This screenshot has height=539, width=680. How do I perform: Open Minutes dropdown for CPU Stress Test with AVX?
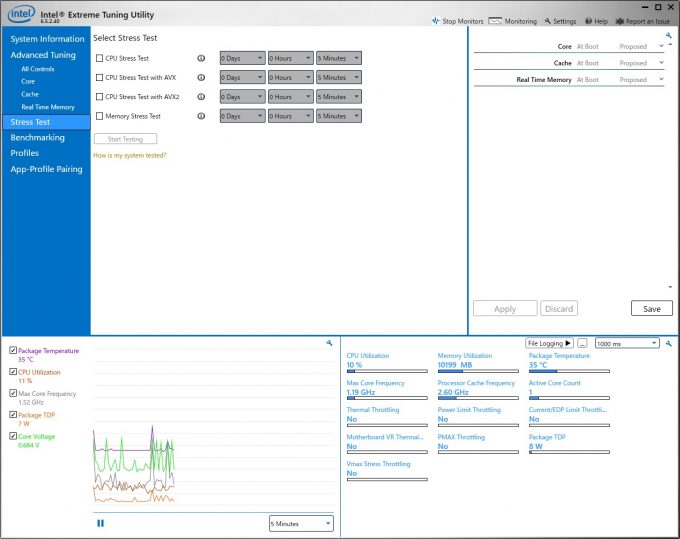coord(339,77)
